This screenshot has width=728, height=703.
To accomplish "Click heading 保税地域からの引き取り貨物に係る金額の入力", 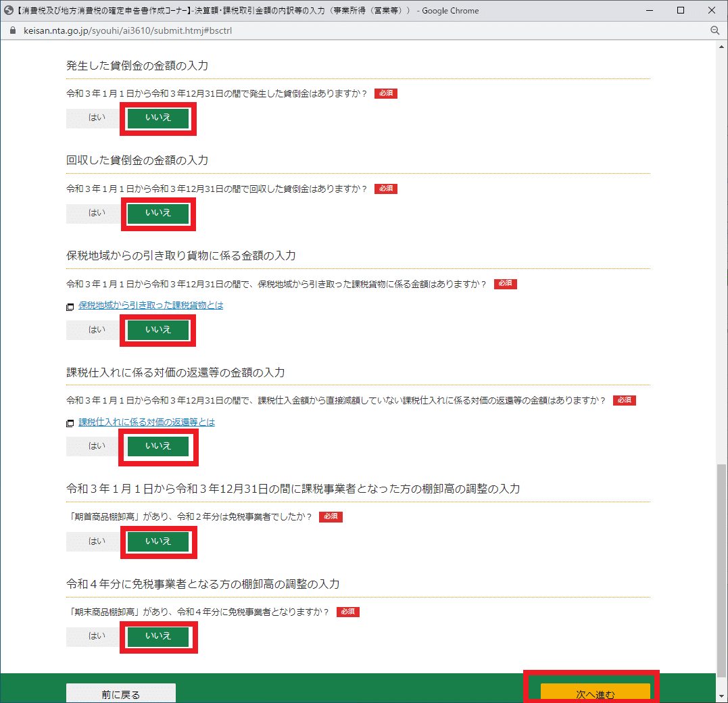I will (181, 256).
